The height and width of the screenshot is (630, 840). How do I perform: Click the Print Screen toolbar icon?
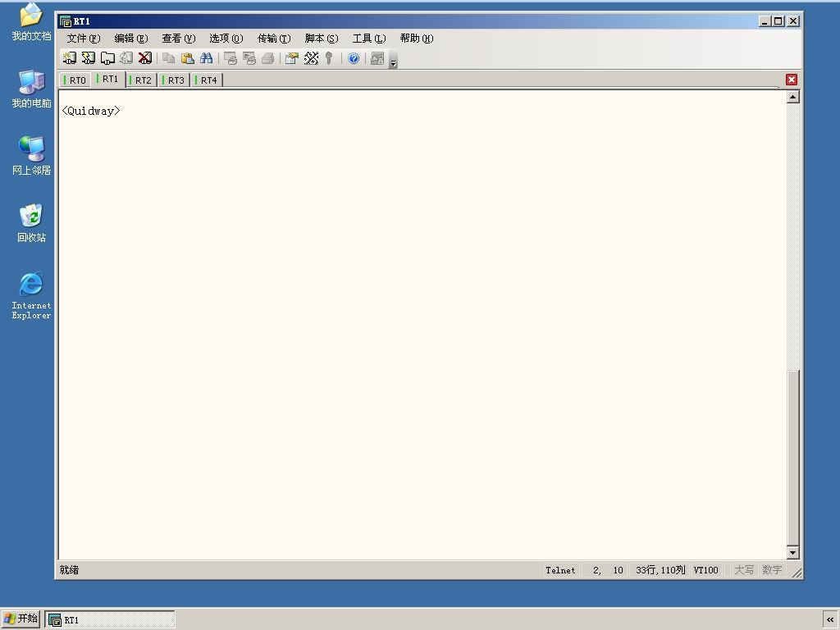point(231,58)
